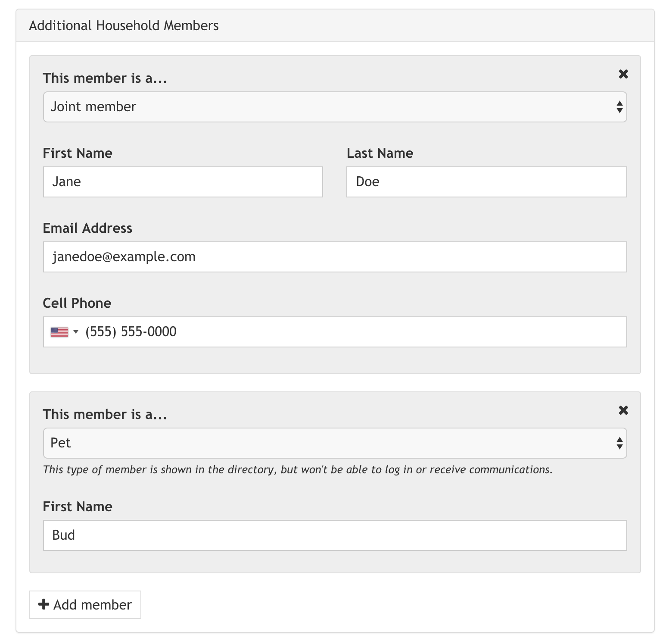Click the First Name label above Bud
672x644 pixels.
78,506
